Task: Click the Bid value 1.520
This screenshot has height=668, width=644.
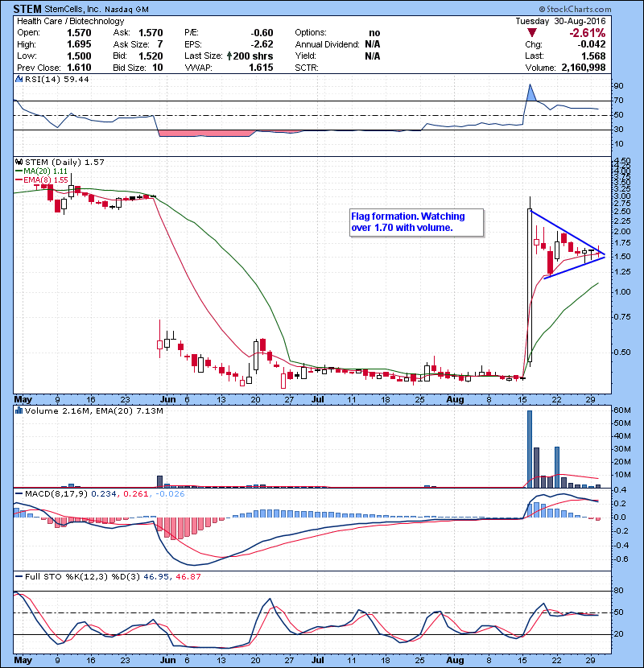Action: 151,56
